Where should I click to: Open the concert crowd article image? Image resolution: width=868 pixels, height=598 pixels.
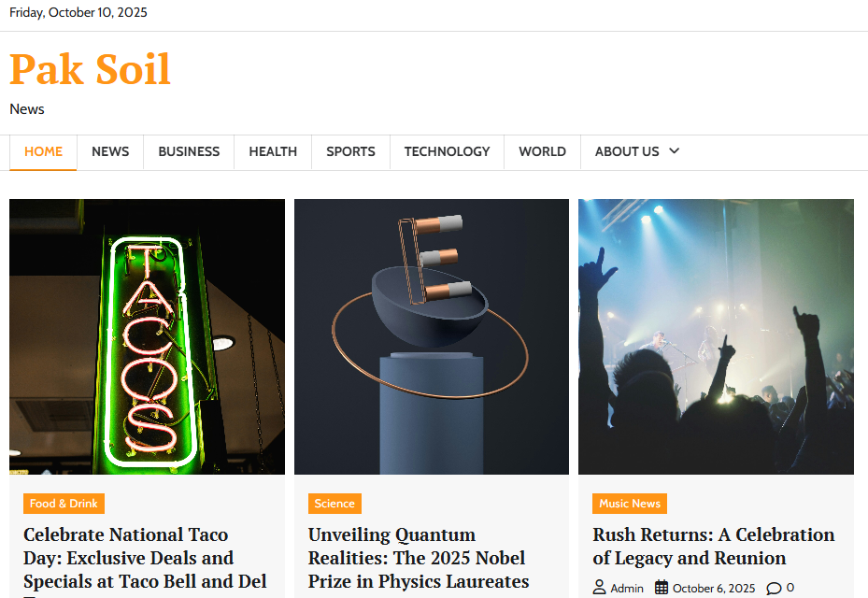(x=717, y=336)
